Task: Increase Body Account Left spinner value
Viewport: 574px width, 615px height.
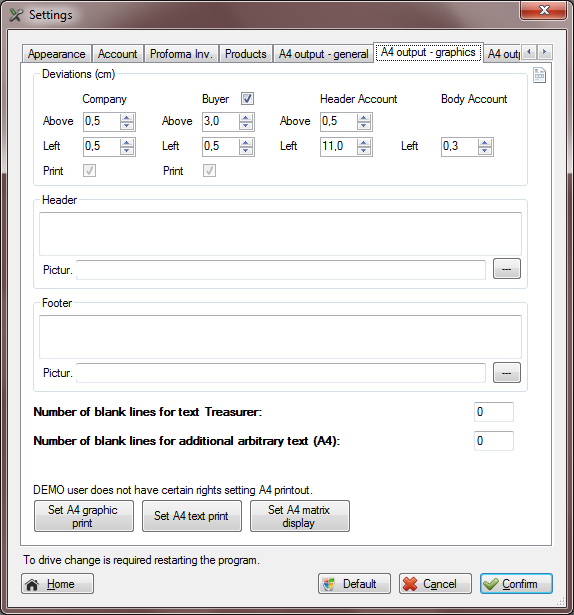Action: pos(485,143)
